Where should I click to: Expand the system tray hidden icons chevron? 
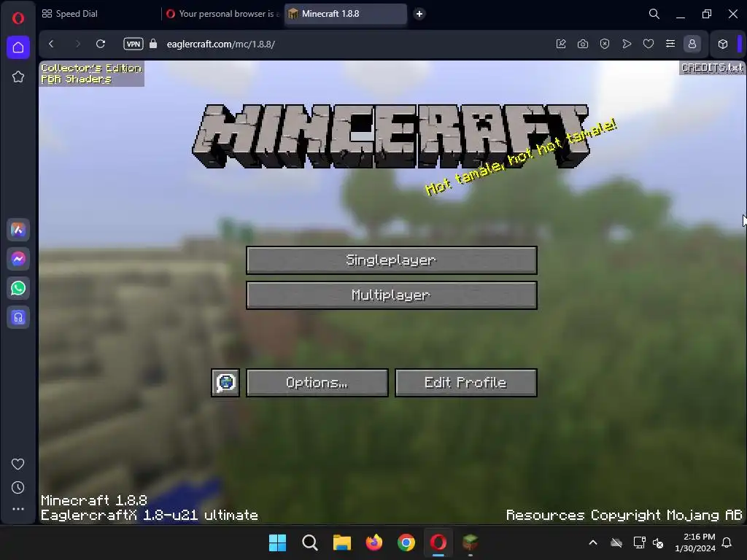pyautogui.click(x=593, y=542)
